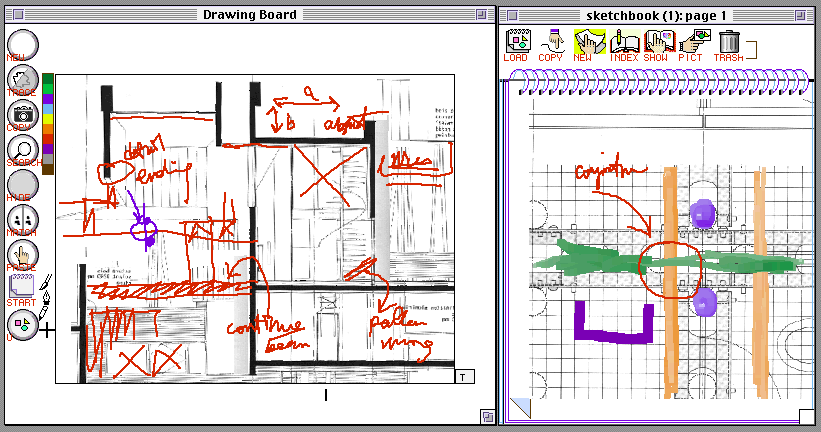This screenshot has height=432, width=821.
Task: Pick the yellow color swatch
Action: (x=48, y=119)
